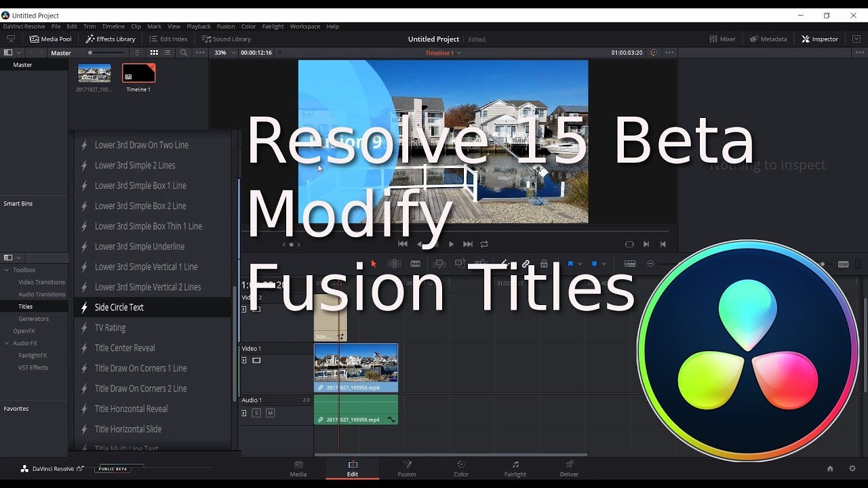Click the media pool search icon
868x488 pixels.
click(x=184, y=53)
